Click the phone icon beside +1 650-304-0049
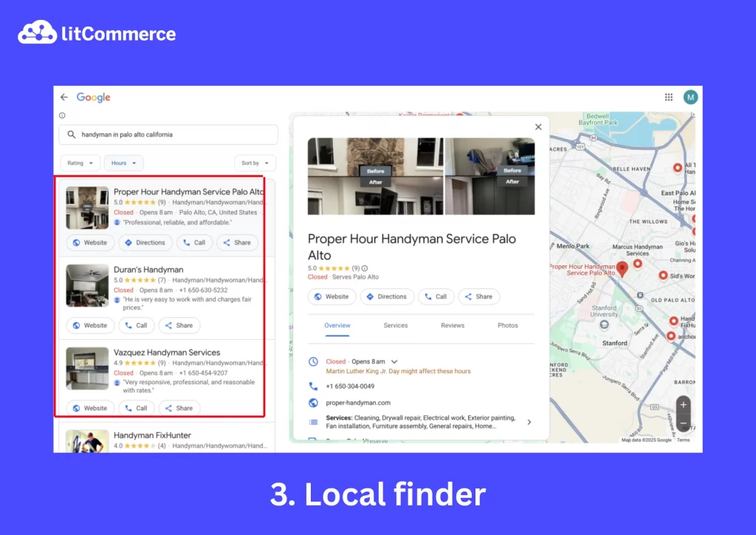Image resolution: width=756 pixels, height=535 pixels. point(313,386)
